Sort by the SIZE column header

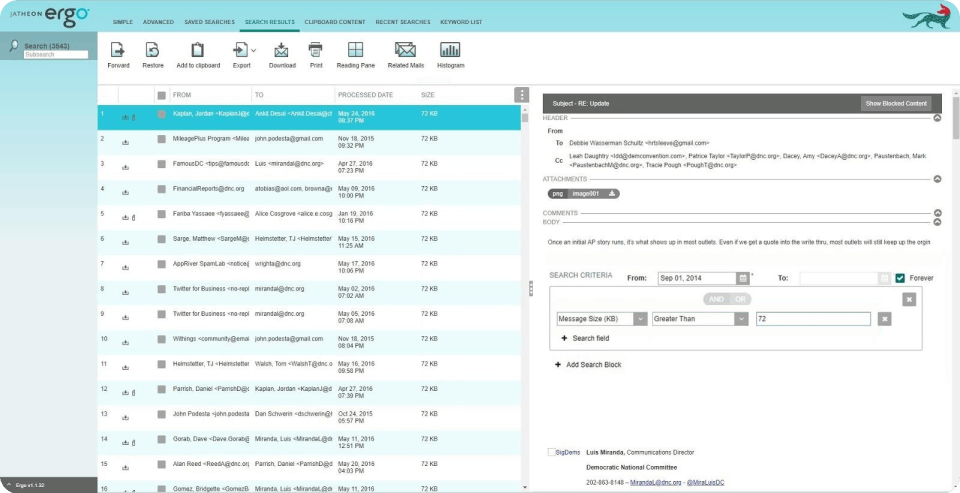click(428, 95)
